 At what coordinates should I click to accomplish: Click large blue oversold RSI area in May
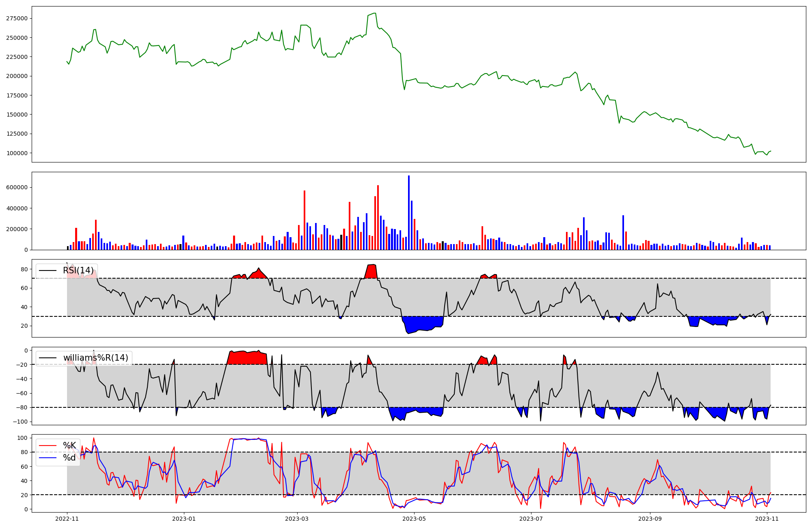pos(422,323)
